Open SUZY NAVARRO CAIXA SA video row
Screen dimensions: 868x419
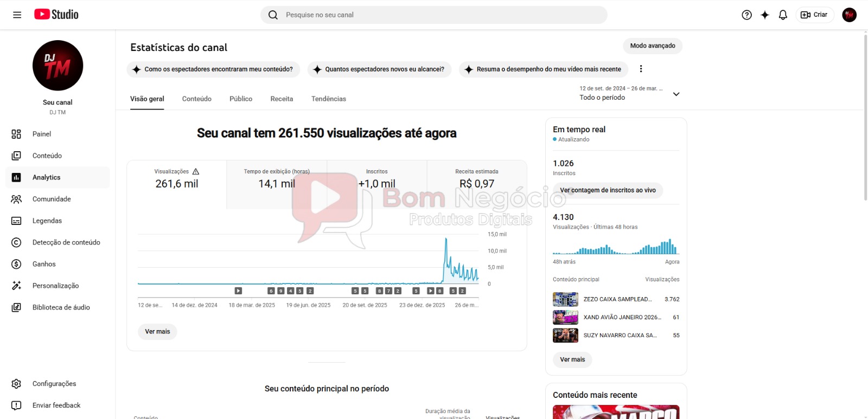pos(616,336)
